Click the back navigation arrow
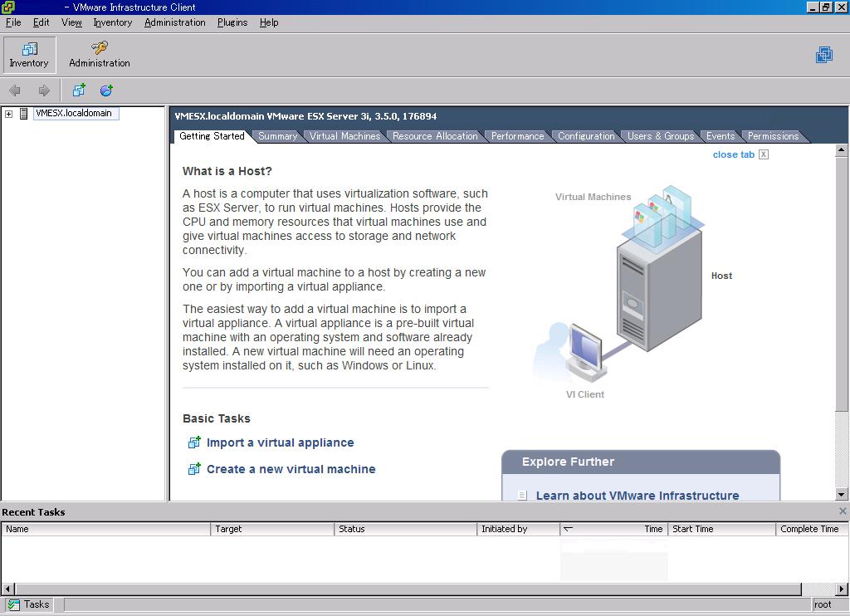850x616 pixels. pyautogui.click(x=15, y=90)
